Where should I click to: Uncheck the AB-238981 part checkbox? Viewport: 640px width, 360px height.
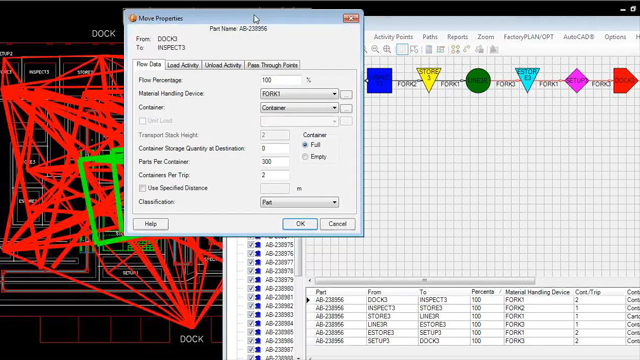pos(251,297)
